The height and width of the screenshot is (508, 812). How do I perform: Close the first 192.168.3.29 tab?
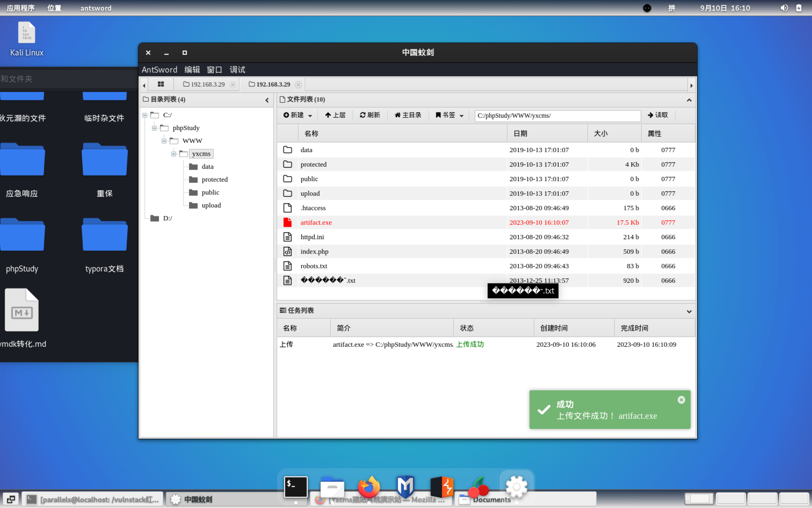tap(233, 85)
